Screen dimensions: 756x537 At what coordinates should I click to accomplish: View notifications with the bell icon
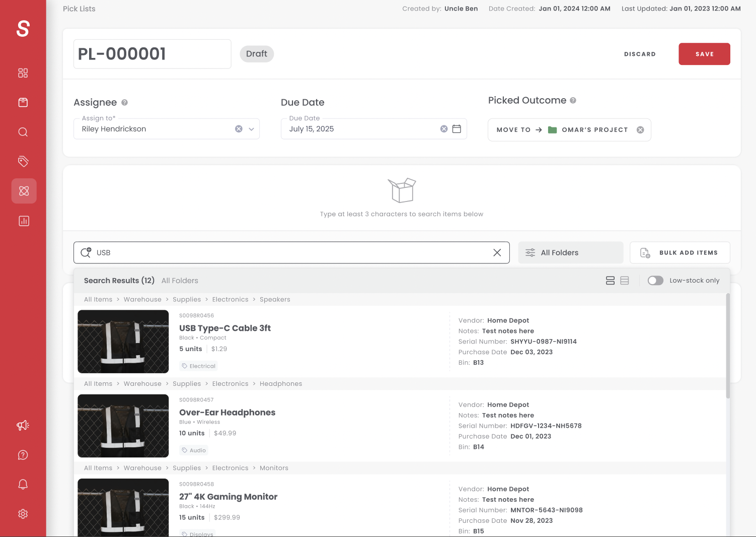tap(23, 484)
